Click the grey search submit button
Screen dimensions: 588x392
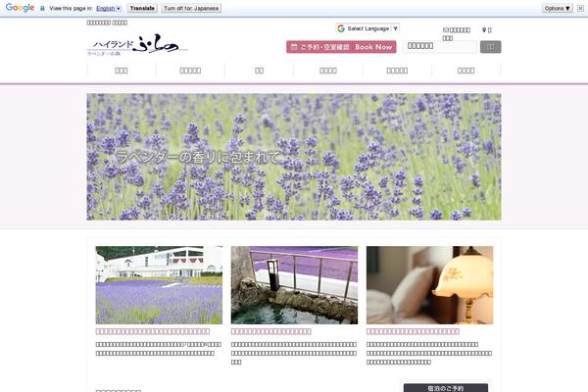pos(491,47)
